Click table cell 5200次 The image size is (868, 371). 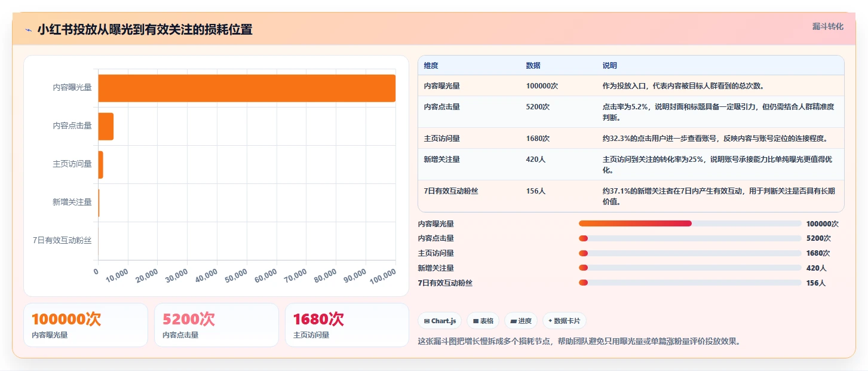pos(538,107)
